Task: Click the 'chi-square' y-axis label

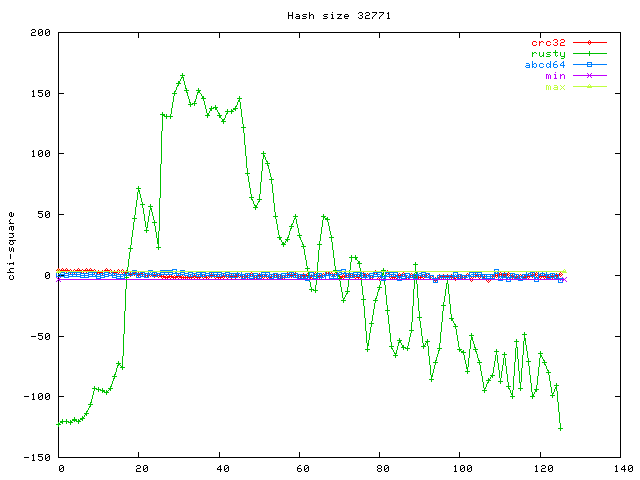Action: click(11, 245)
